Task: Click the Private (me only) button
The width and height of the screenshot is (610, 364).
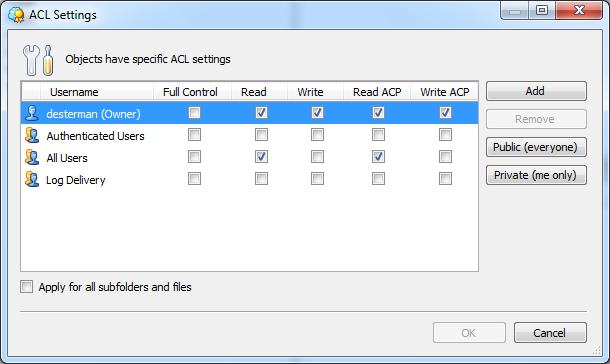Action: (536, 175)
